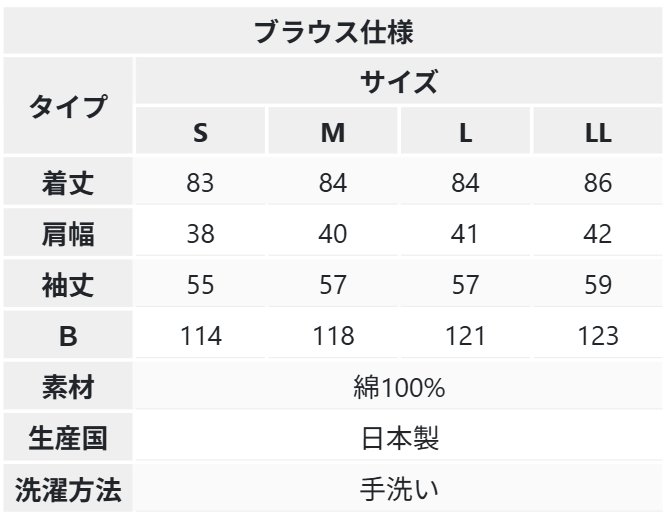
Task: Click the M size column header
Action: pos(332,133)
